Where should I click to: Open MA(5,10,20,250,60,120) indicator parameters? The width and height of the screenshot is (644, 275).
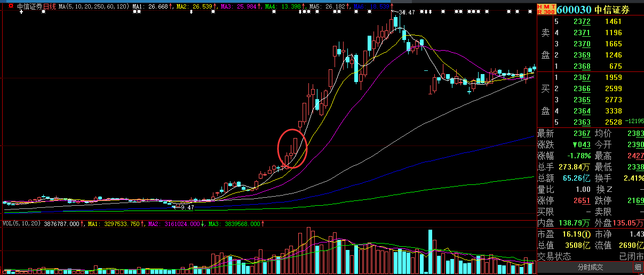click(x=93, y=6)
